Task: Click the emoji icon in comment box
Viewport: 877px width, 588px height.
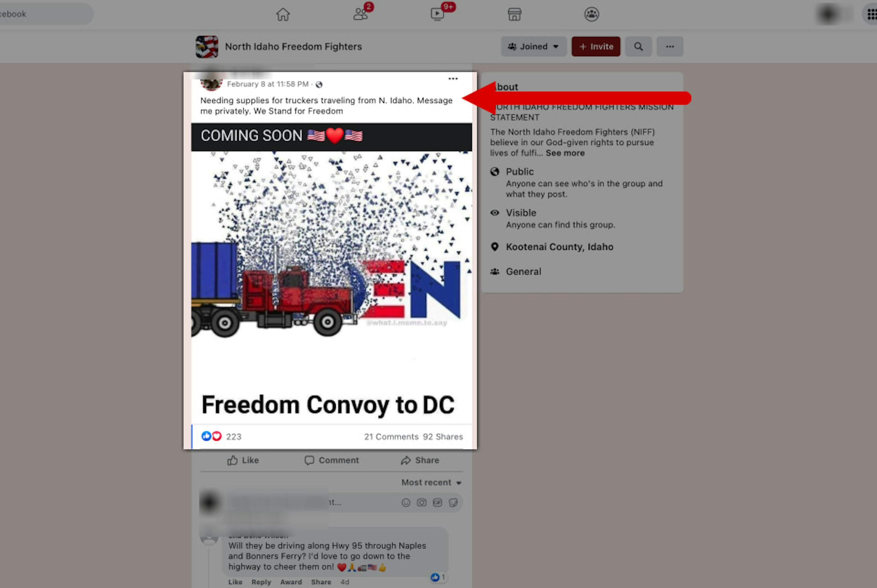Action: (406, 502)
